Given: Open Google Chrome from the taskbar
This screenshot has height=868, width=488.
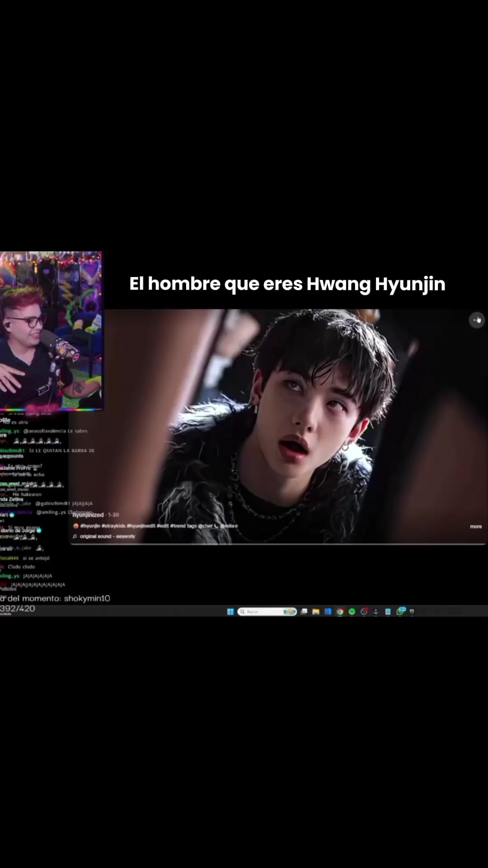Looking at the screenshot, I should coord(340,612).
